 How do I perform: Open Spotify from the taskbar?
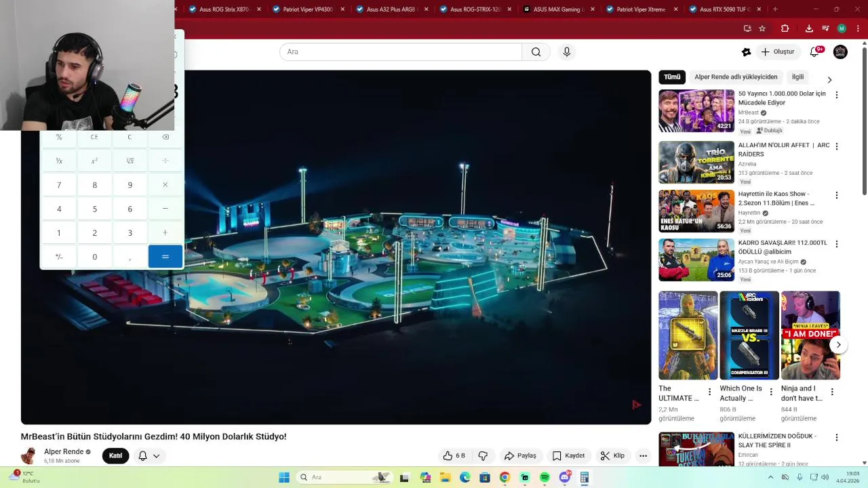click(x=545, y=477)
